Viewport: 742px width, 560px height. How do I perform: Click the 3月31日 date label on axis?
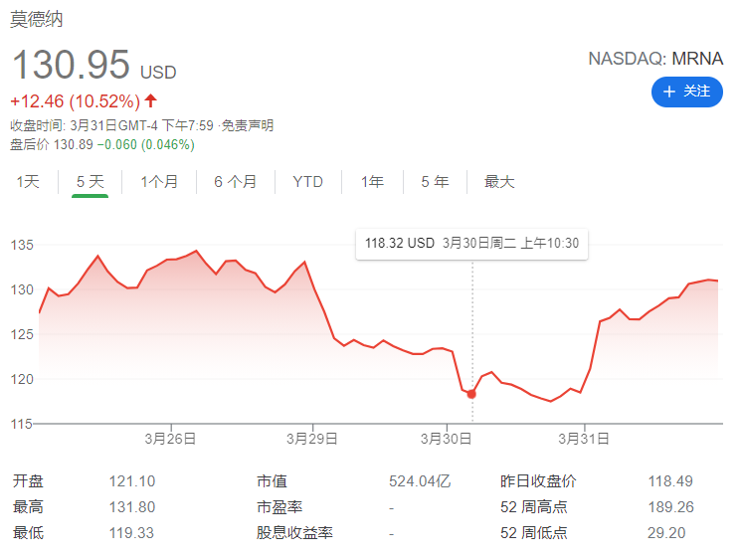click(x=584, y=439)
